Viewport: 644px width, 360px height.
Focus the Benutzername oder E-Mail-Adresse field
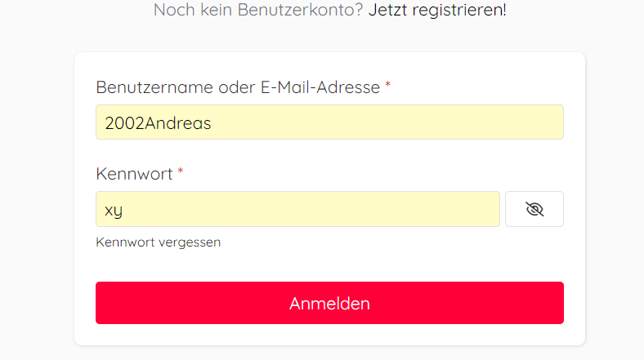[x=329, y=122]
